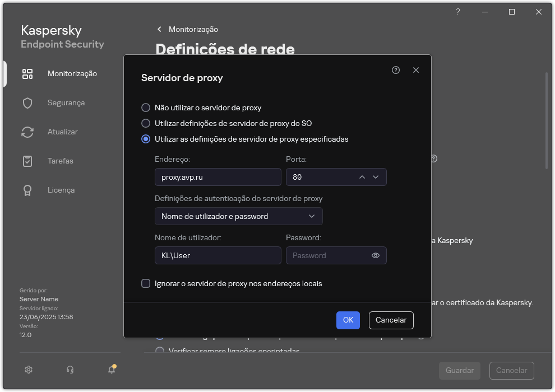The image size is (555, 392).
Task: Click the Segurança shield icon
Action: pos(27,103)
